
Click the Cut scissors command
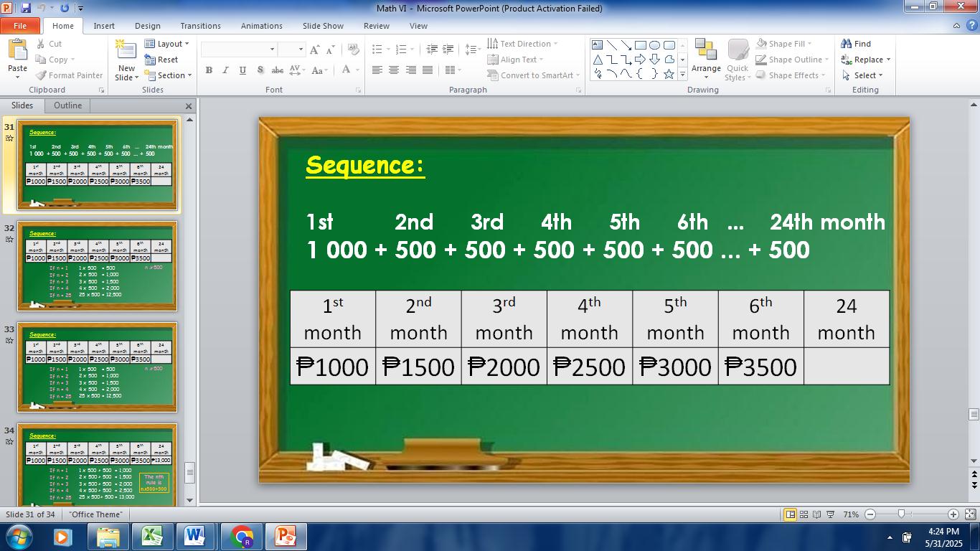click(49, 44)
